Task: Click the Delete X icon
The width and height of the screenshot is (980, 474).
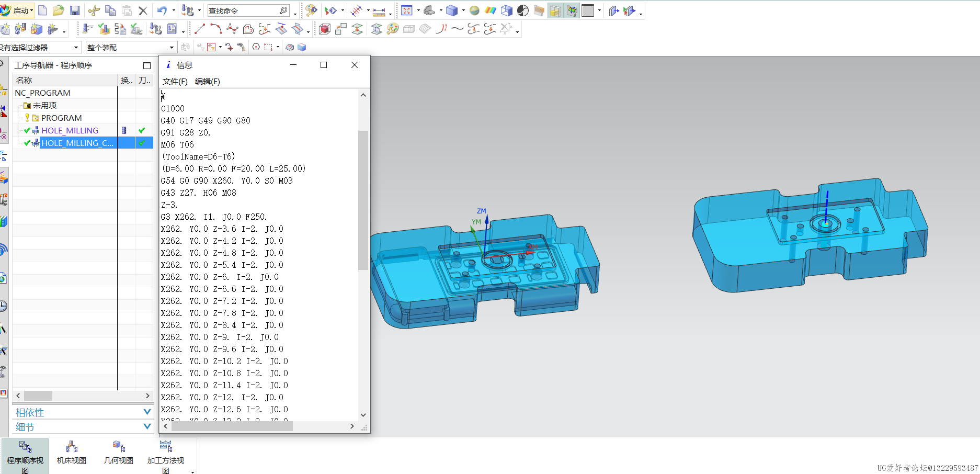Action: coord(143,10)
